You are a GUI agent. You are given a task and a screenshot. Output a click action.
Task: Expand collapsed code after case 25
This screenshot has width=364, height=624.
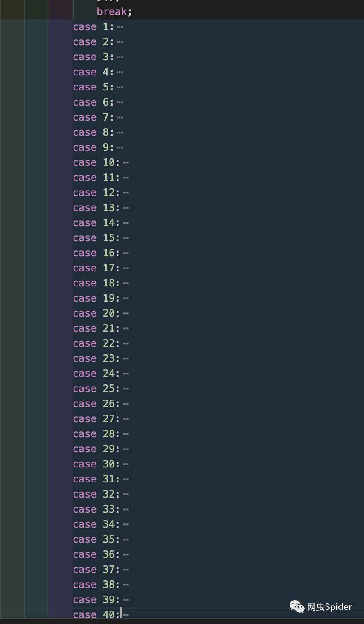tap(126, 389)
